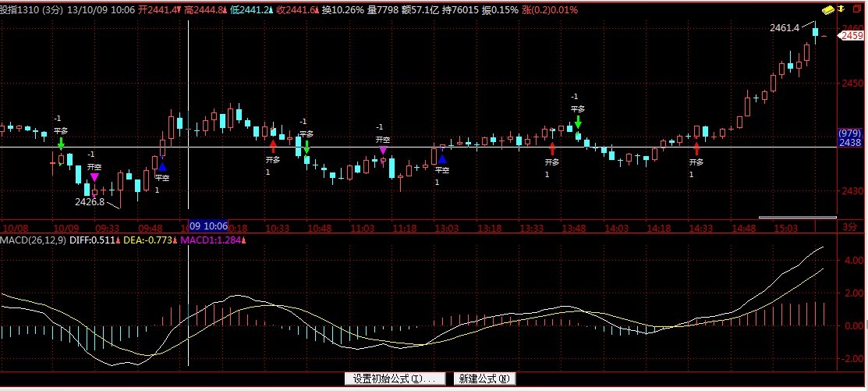Click the 14:48 label on time axis
Image resolution: width=868 pixels, height=391 pixels.
click(x=743, y=228)
